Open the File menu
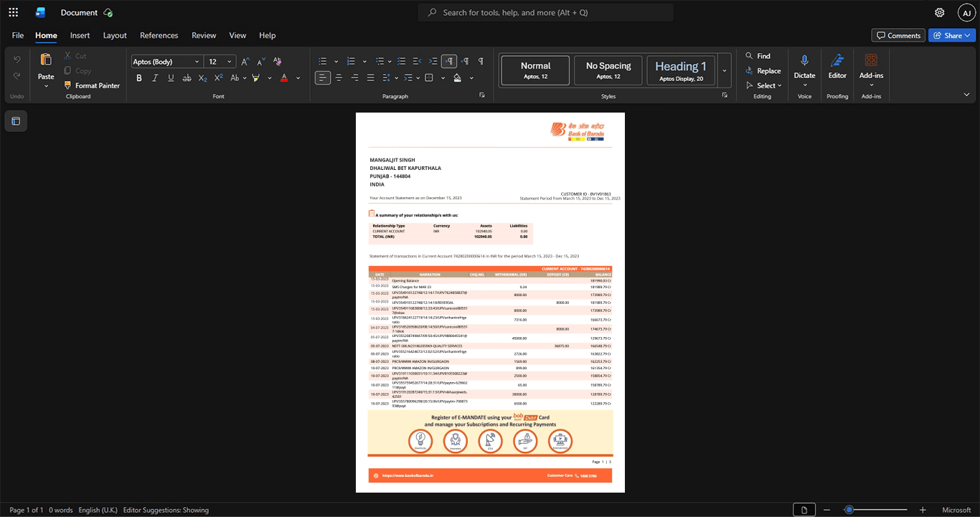 click(18, 35)
